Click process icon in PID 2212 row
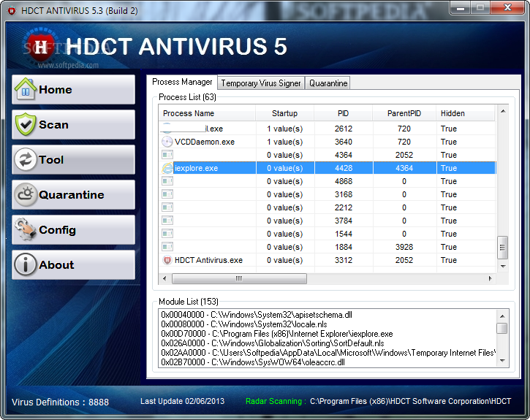 coord(167,207)
